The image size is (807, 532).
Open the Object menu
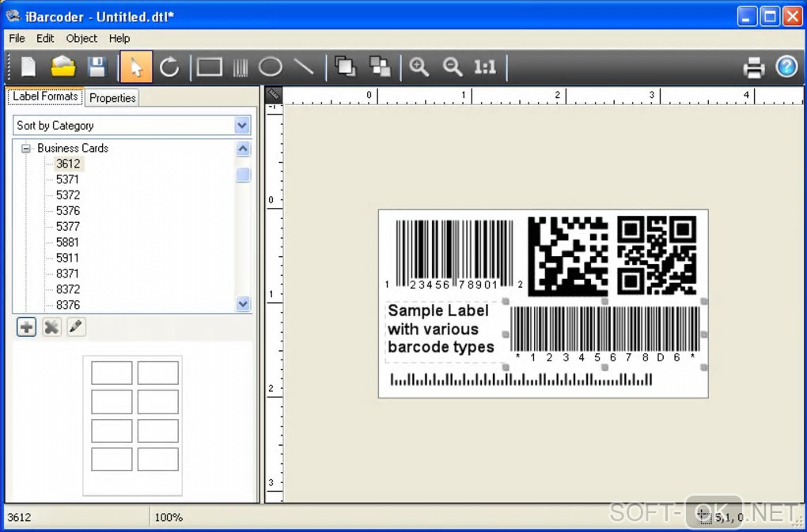tap(81, 38)
